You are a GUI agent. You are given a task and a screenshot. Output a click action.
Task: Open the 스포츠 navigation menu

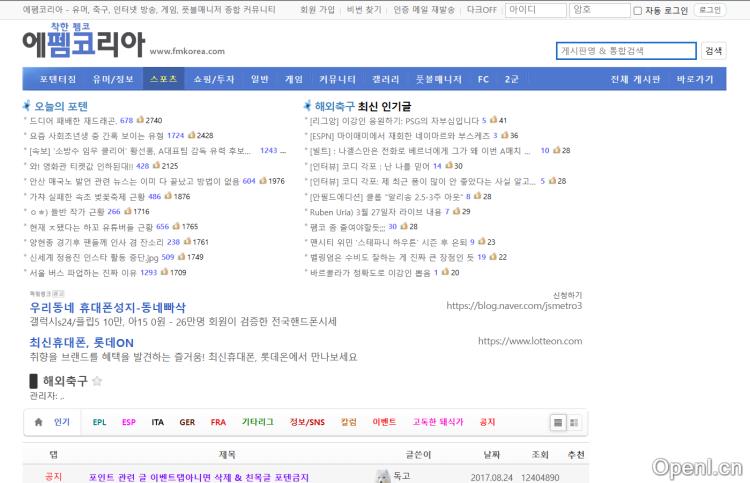coord(161,78)
